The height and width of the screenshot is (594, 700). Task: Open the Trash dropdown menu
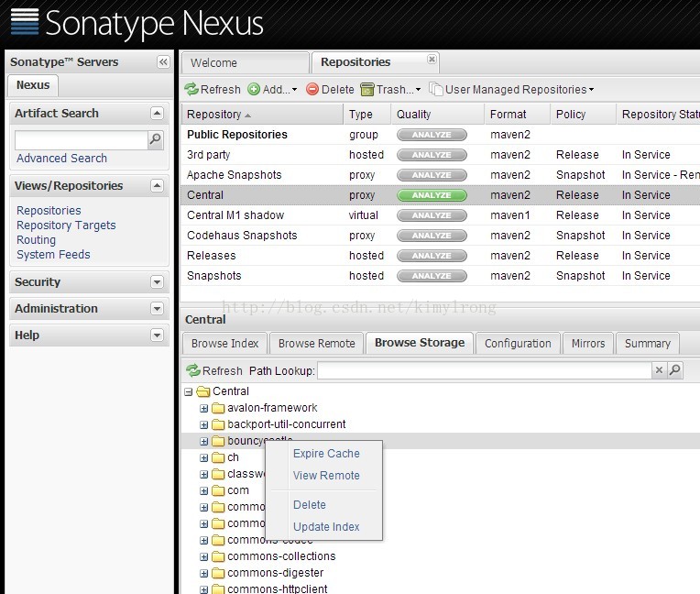pos(390,89)
